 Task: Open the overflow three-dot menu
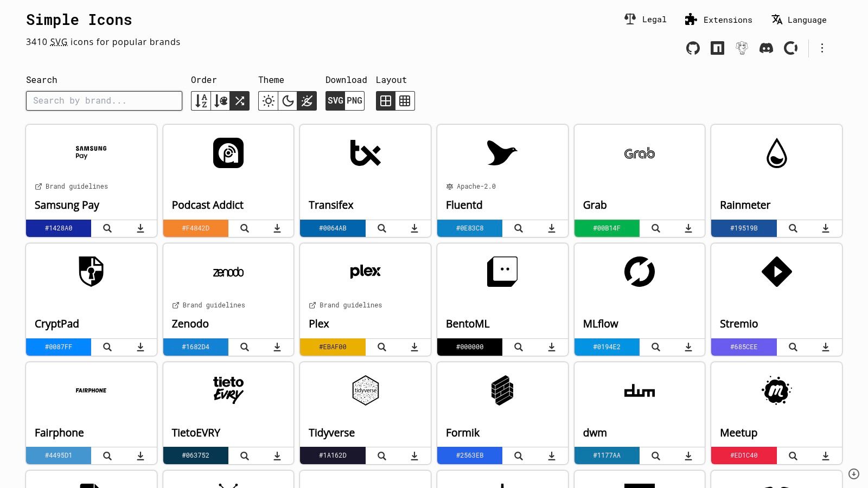(822, 48)
